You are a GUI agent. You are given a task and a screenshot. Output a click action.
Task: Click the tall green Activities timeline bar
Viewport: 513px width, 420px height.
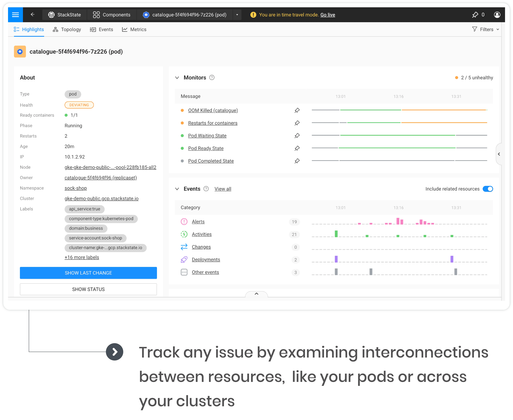tap(336, 234)
